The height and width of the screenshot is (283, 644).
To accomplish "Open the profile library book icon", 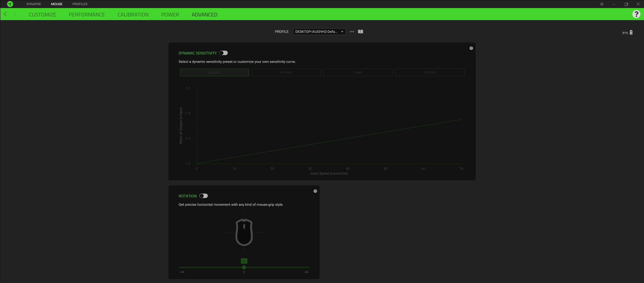I will point(360,32).
